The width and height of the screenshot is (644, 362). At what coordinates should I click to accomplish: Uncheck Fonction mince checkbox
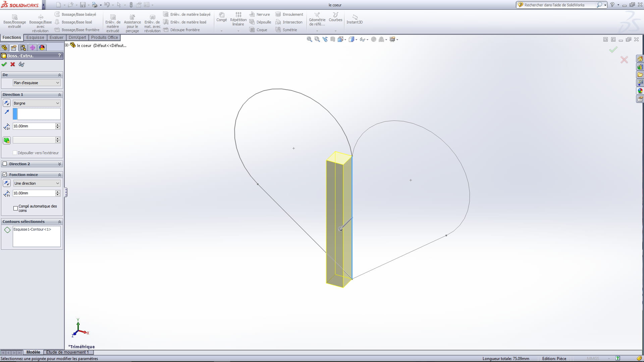tap(5, 175)
